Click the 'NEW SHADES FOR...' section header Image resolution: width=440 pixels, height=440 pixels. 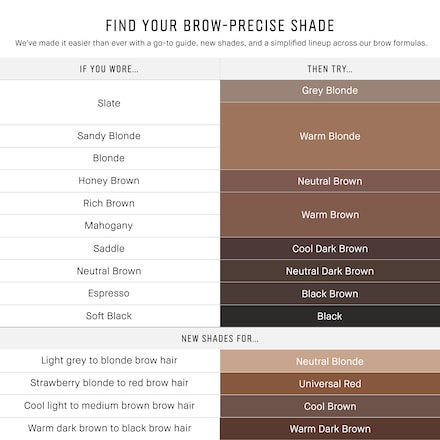pyautogui.click(x=220, y=339)
